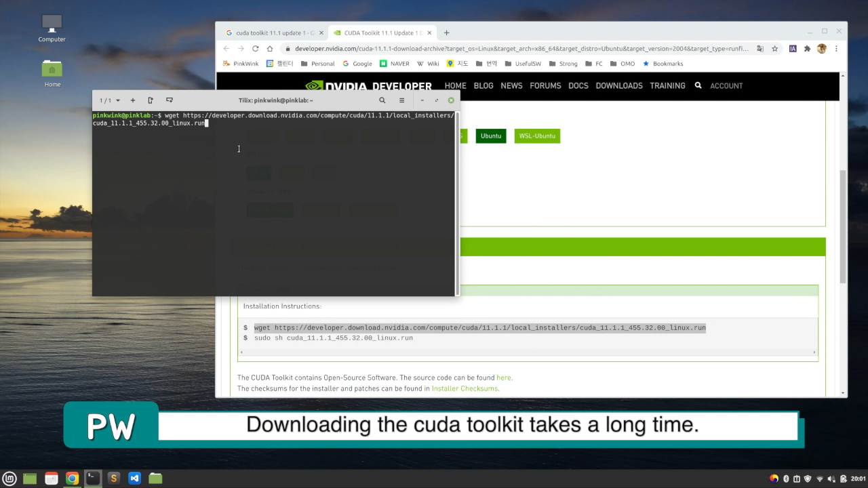Open 지도 maps bookmark
Screen dimensions: 868x488
coord(458,64)
